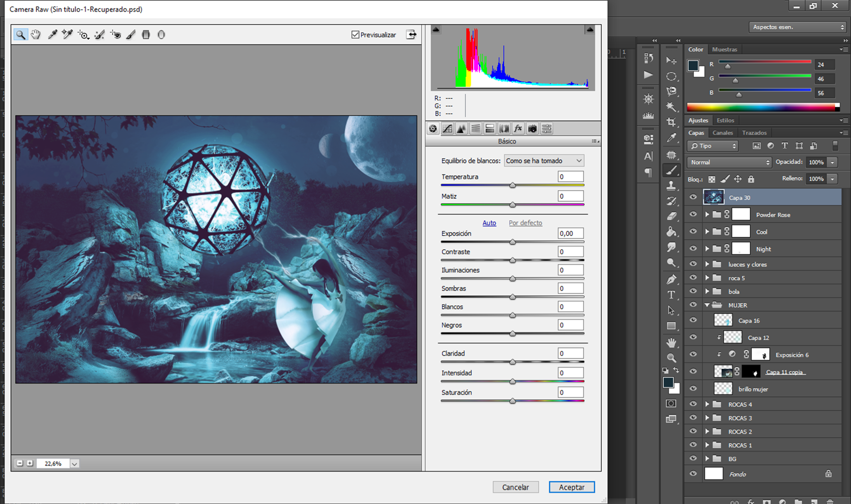Switch to the Estilos tab
851x504 pixels.
tap(725, 120)
